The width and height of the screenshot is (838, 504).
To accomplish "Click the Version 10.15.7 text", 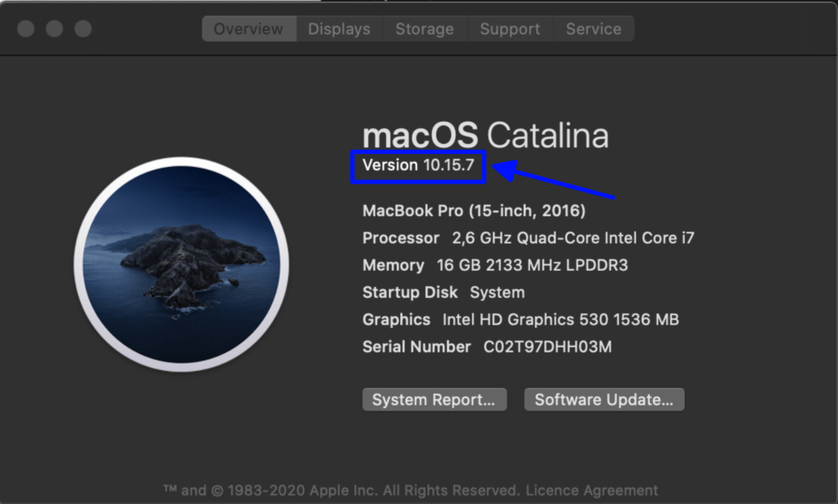I will [418, 165].
